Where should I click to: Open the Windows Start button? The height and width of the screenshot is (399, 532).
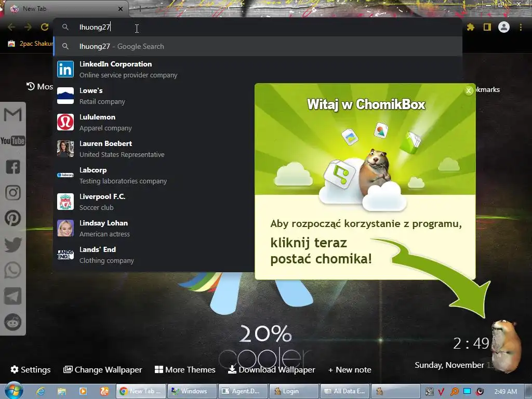14,391
